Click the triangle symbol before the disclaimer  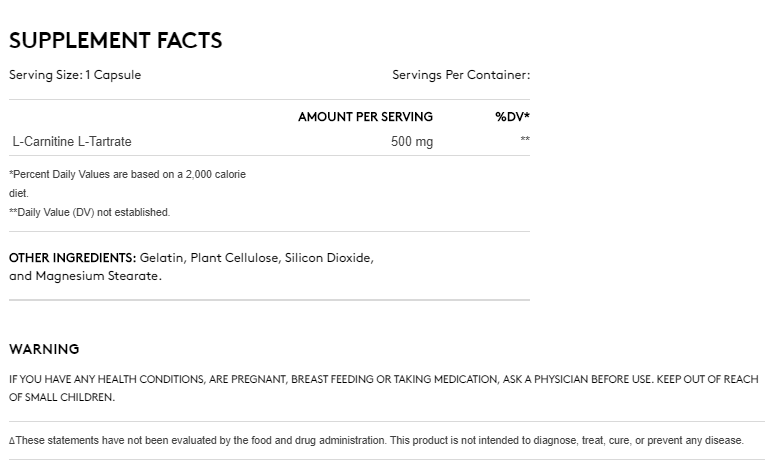[12, 441]
